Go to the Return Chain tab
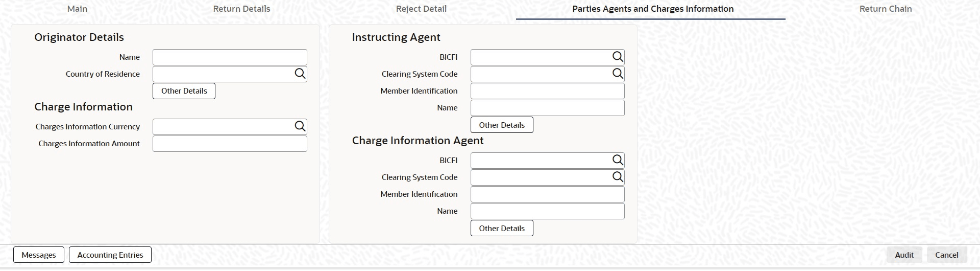The height and width of the screenshot is (271, 980). click(885, 9)
